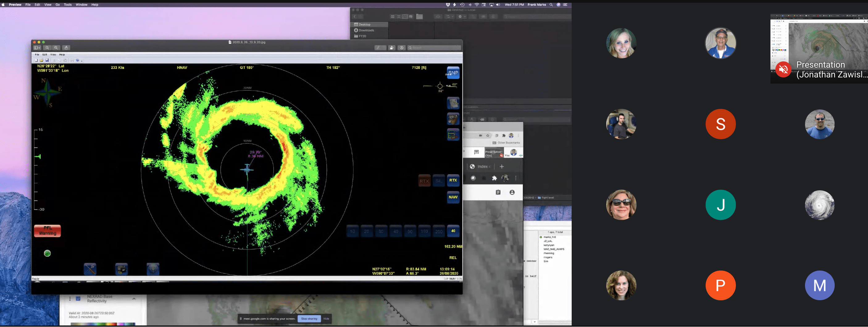Click the Spotlight search menu bar icon
This screenshot has width=868, height=327.
(551, 5)
